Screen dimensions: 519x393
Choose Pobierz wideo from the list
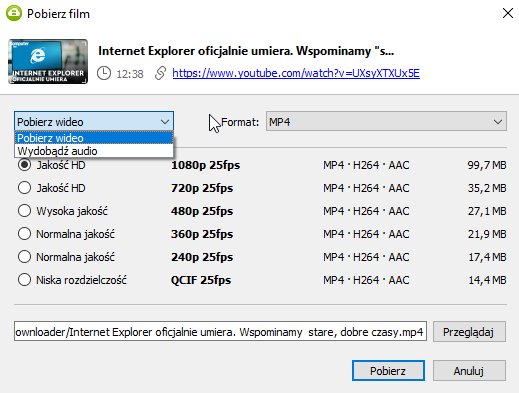pos(94,138)
